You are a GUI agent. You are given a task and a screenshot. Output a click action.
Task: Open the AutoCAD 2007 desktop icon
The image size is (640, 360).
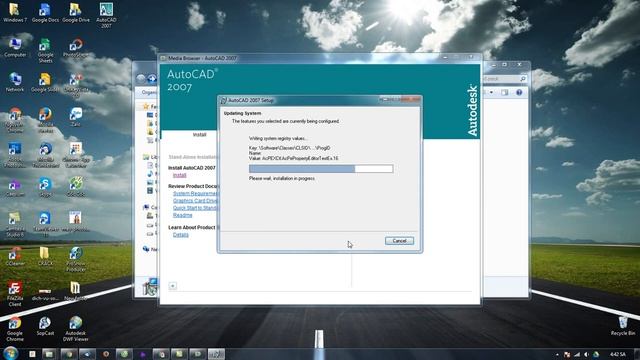click(106, 16)
